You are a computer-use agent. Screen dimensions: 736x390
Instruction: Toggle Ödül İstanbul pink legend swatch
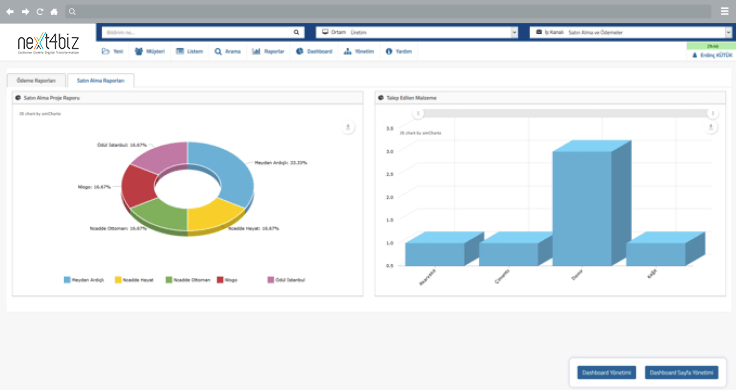point(271,280)
